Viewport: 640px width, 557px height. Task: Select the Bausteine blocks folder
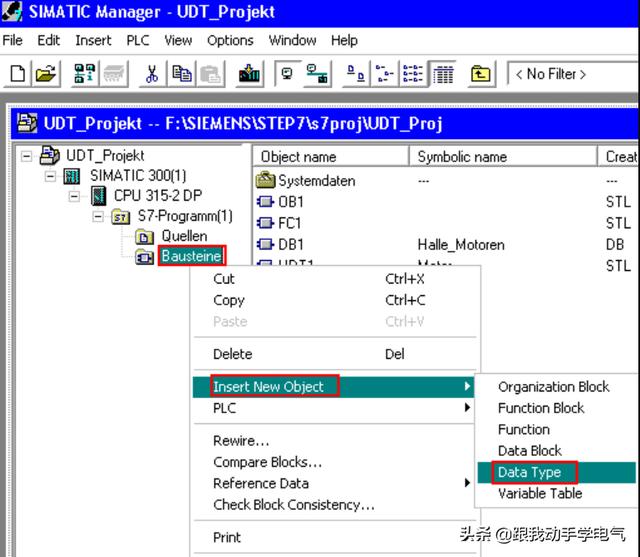point(191,256)
